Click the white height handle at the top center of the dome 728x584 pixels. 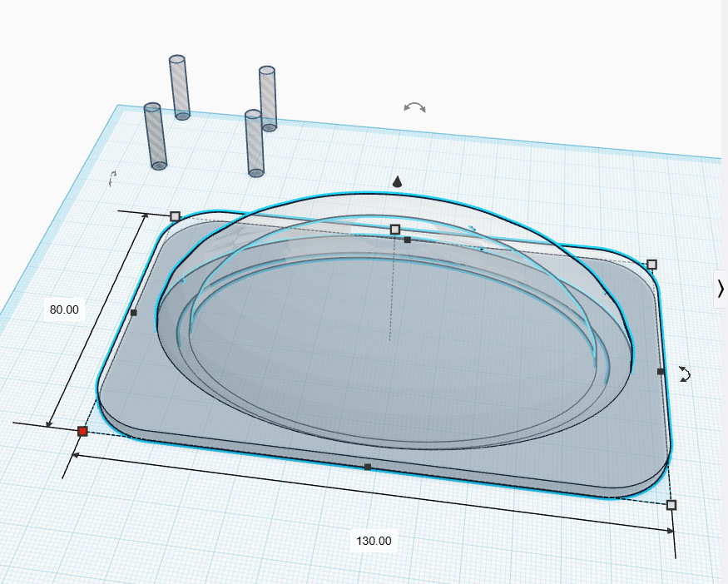(x=395, y=230)
